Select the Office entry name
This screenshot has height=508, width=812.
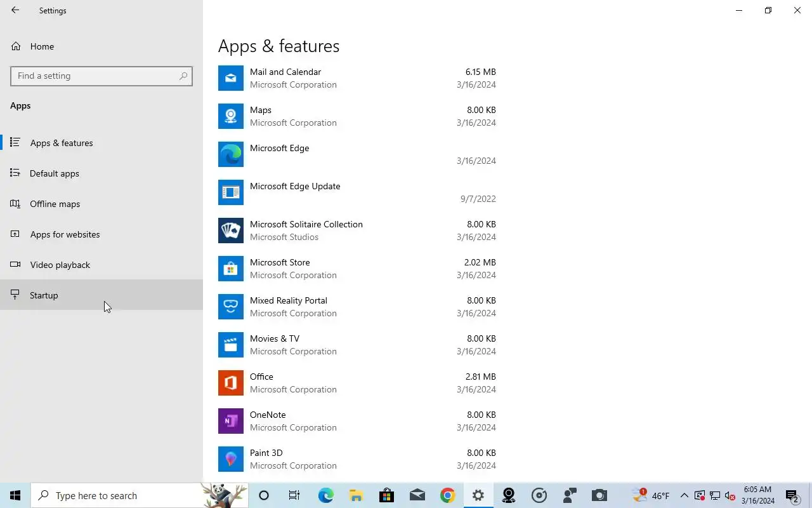tap(261, 377)
